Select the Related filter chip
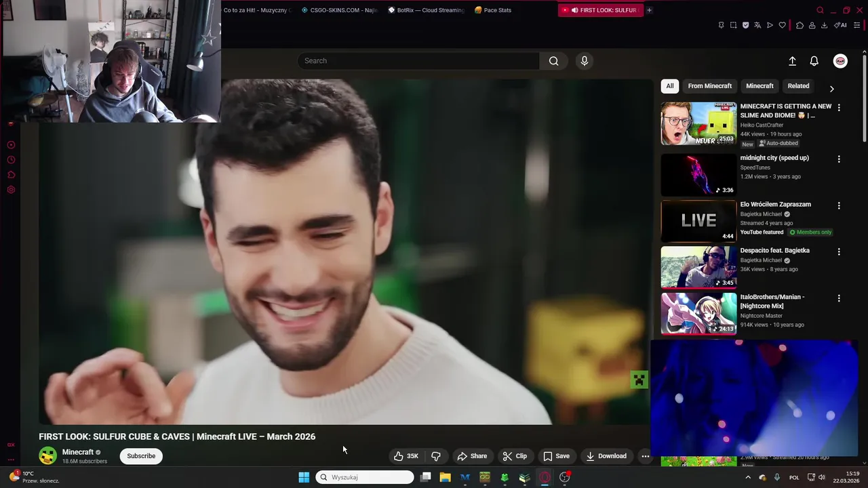This screenshot has width=868, height=488. (798, 86)
